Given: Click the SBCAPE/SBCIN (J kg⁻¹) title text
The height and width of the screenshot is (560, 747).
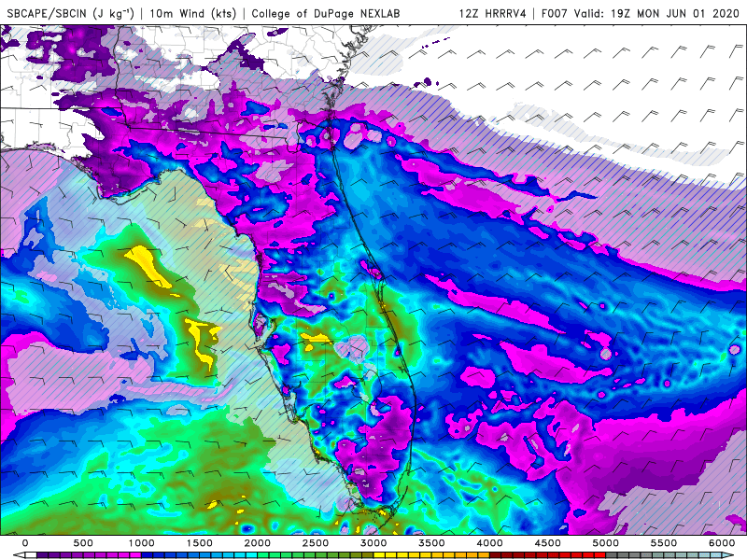Looking at the screenshot, I should tap(71, 13).
